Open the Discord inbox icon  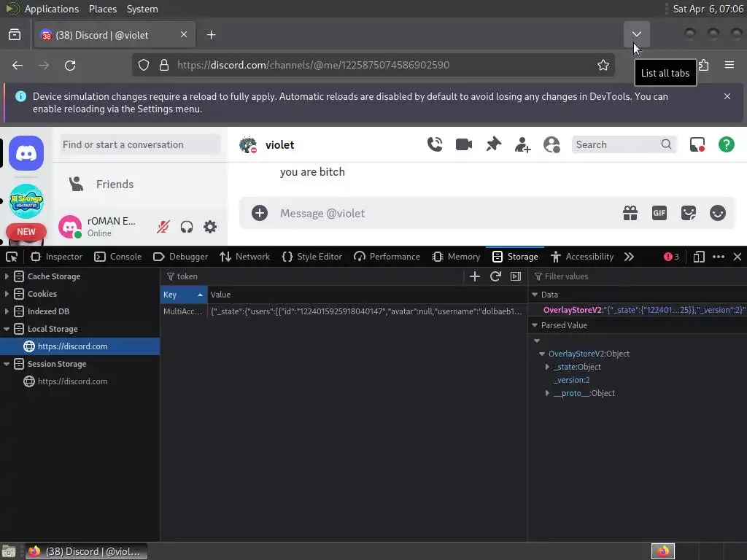click(697, 144)
